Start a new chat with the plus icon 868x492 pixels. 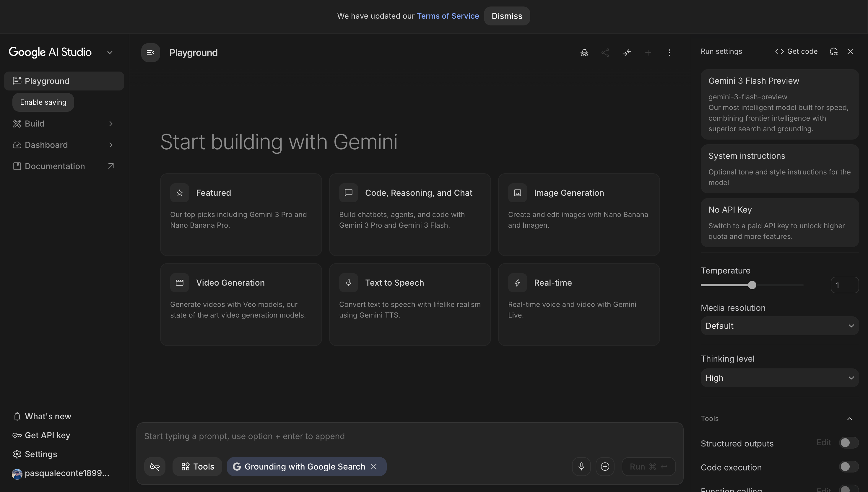click(648, 52)
